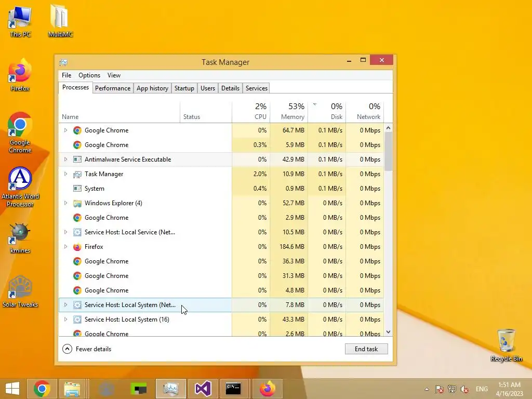Select the System process row
The width and height of the screenshot is (532, 399).
tap(221, 189)
